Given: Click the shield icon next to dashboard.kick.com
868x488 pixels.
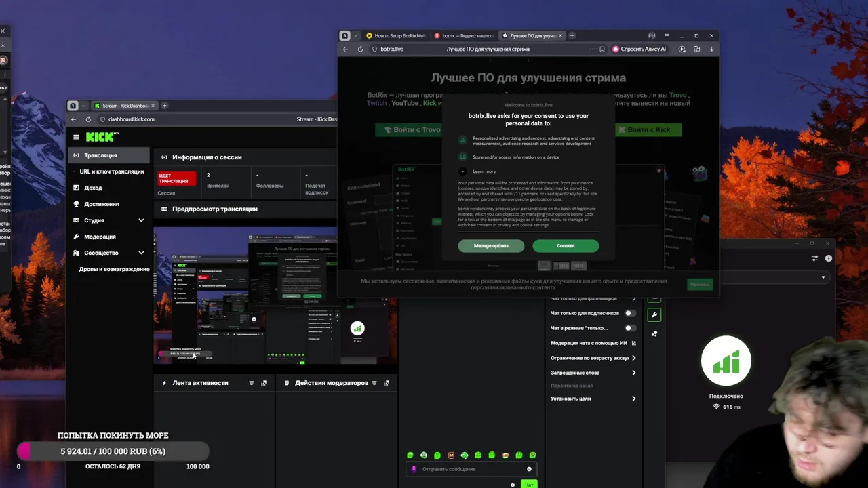Looking at the screenshot, I should [x=103, y=119].
